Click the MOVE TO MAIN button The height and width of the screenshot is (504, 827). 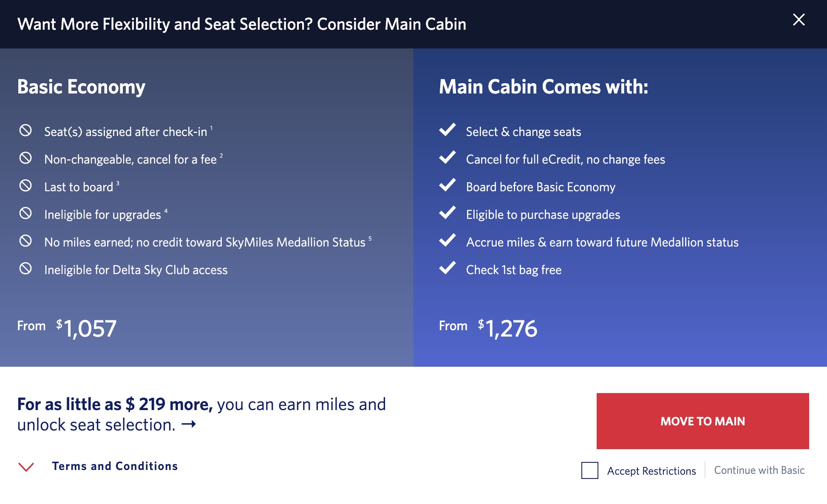[702, 421]
